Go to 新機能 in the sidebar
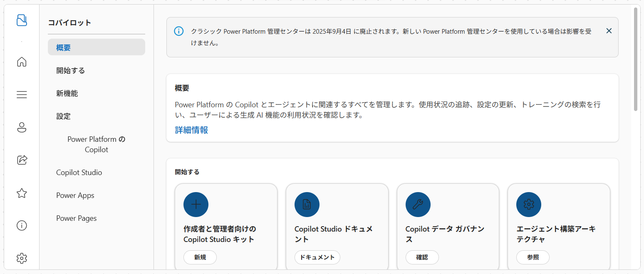This screenshot has height=274, width=644. pos(67,94)
